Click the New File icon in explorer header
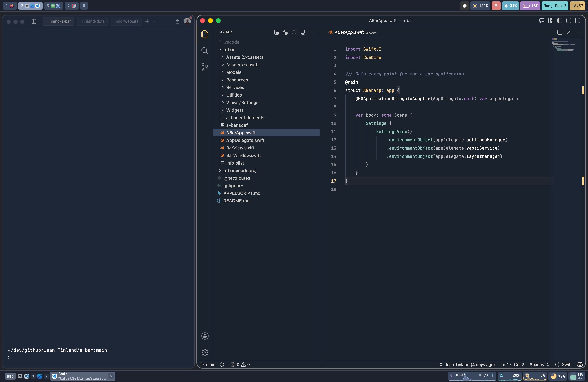 coord(276,32)
